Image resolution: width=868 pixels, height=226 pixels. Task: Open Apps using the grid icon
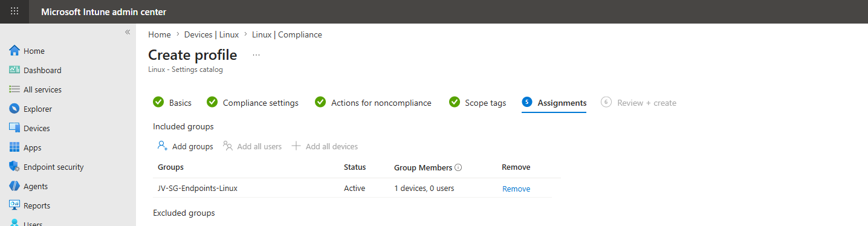click(x=15, y=147)
